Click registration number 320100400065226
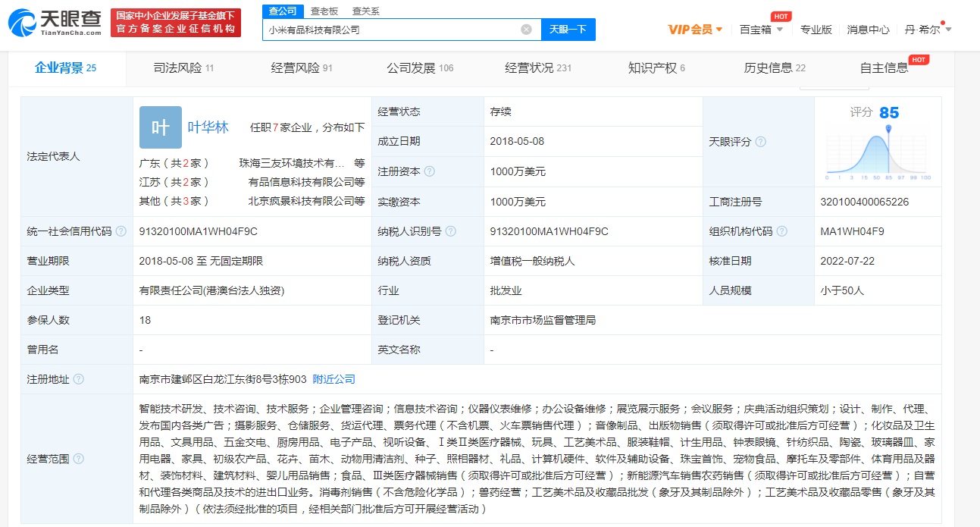Screen dimensions: 980x527 click(x=864, y=202)
